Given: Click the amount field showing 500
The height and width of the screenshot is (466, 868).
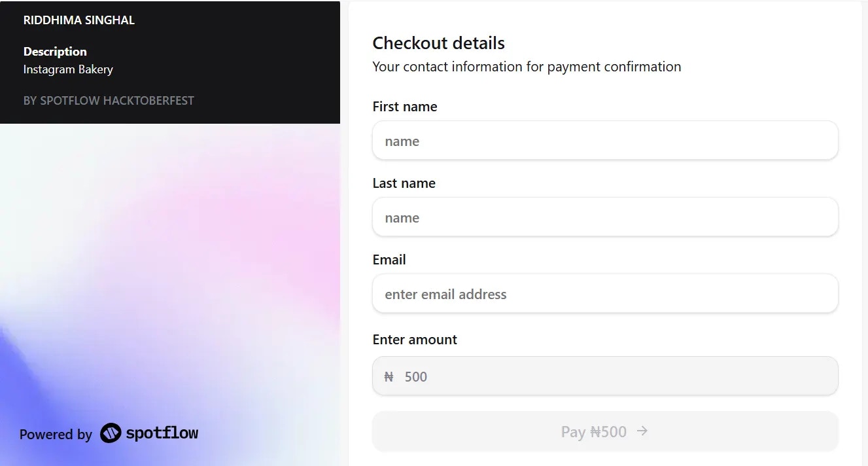Looking at the screenshot, I should 605,376.
